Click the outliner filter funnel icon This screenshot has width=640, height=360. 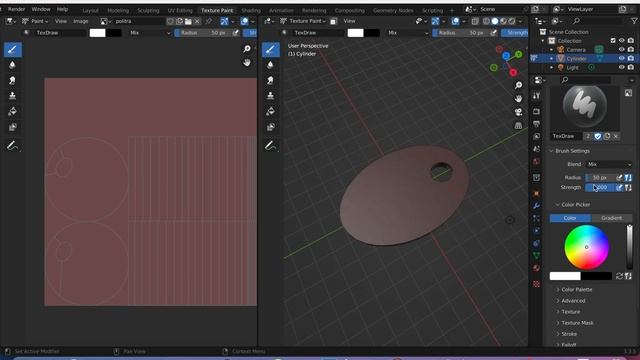click(634, 21)
